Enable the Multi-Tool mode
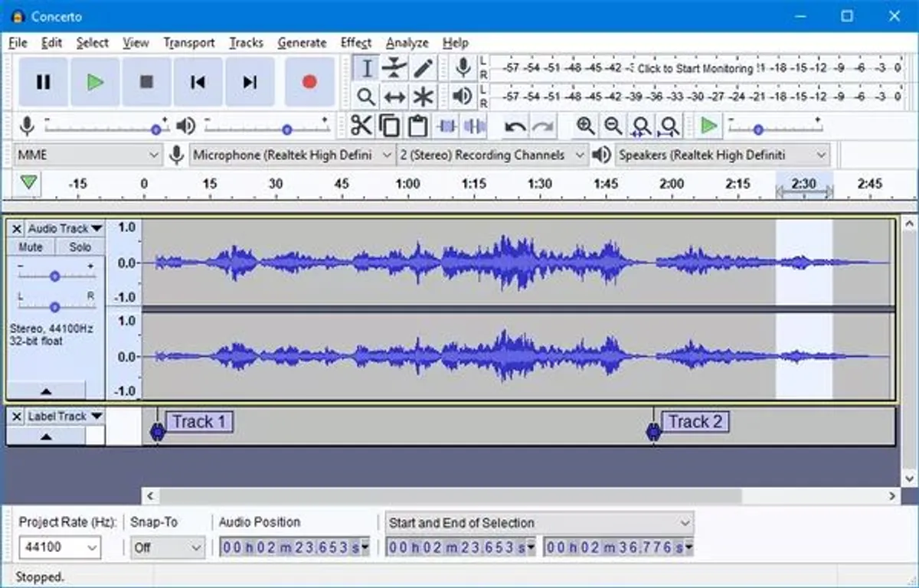 coord(424,96)
